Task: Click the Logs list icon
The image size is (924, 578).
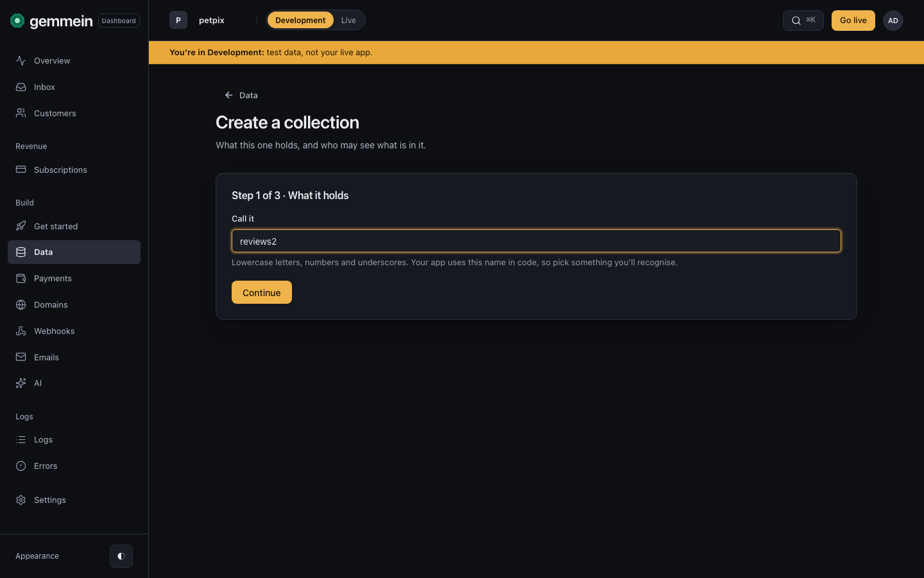Action: pos(21,440)
